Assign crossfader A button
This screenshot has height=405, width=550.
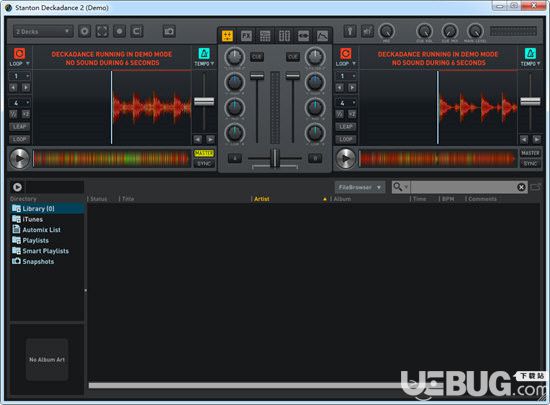click(235, 158)
